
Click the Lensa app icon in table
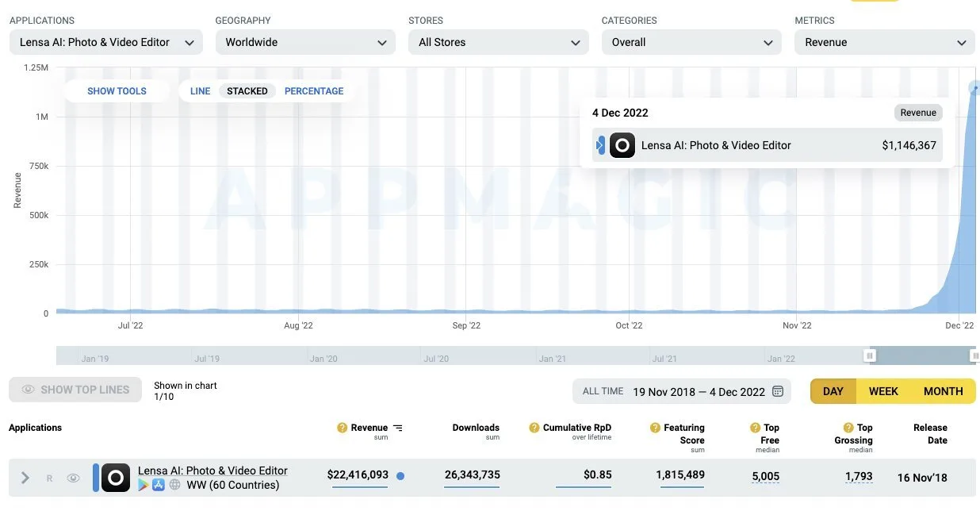point(116,478)
